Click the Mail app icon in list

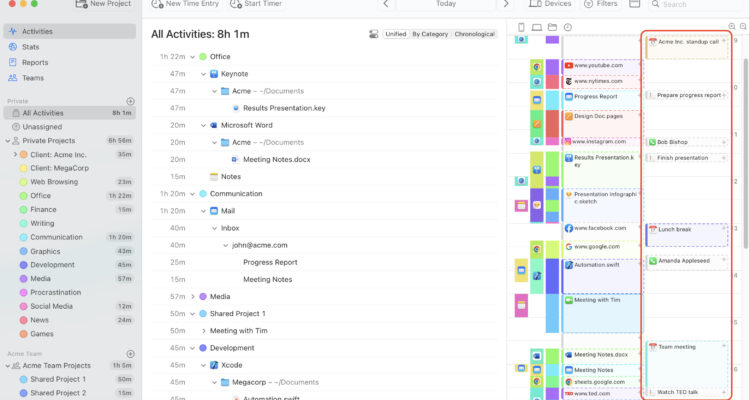[x=214, y=211]
